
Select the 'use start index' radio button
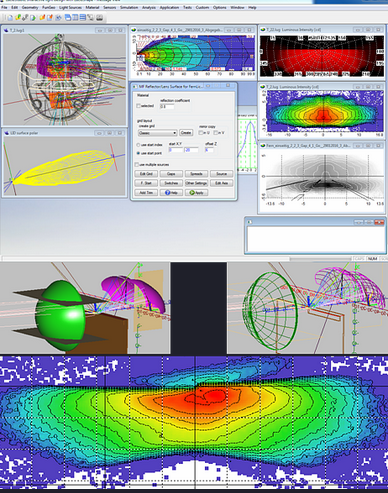(138, 145)
